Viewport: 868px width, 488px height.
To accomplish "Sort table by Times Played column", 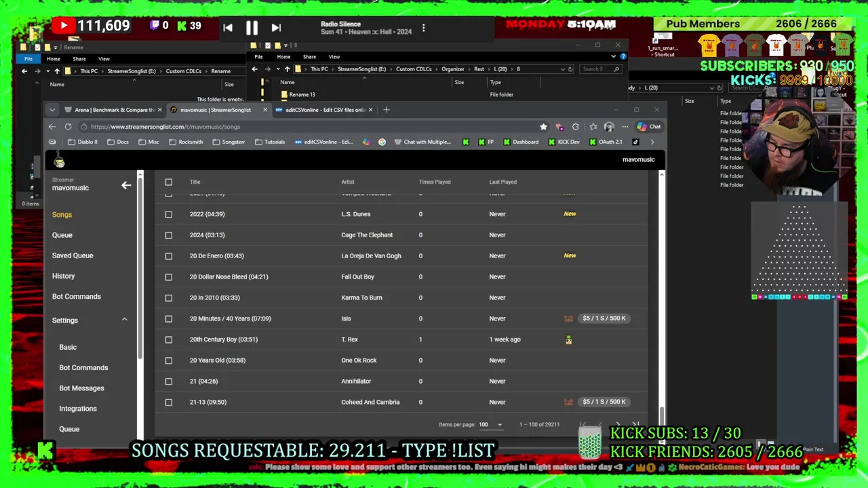I will (x=435, y=182).
